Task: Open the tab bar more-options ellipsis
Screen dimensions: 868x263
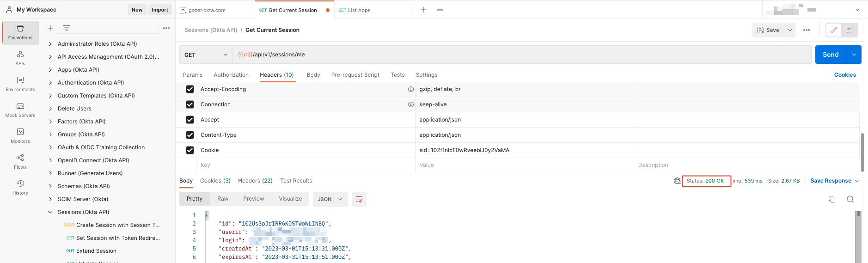Action: pyautogui.click(x=440, y=10)
